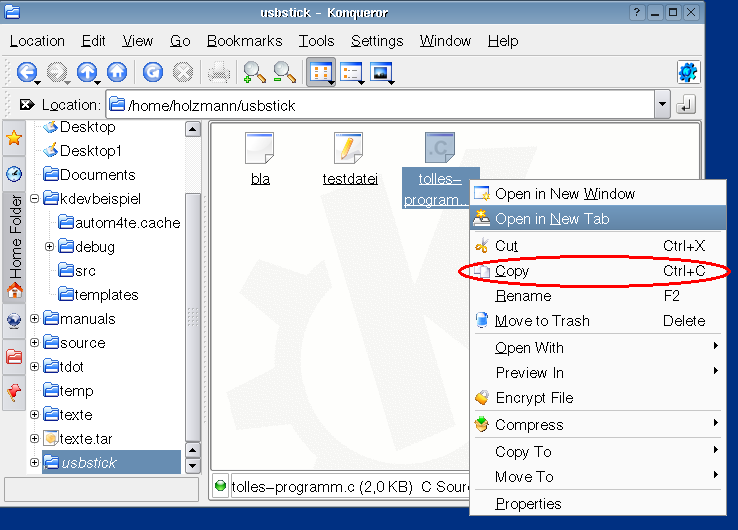Select the Home Folder sidebar tab

[x=14, y=246]
